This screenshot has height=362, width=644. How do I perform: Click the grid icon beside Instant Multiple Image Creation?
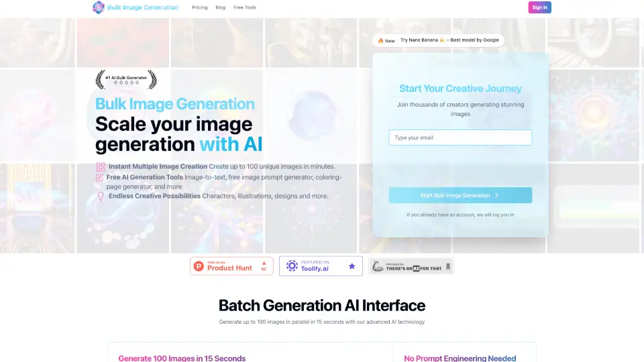tap(101, 167)
